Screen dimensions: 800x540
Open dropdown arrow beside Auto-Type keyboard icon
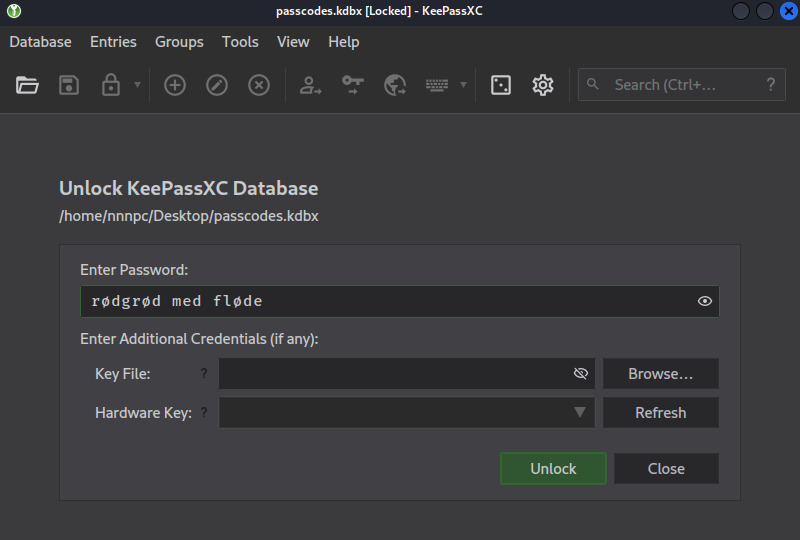(x=463, y=85)
